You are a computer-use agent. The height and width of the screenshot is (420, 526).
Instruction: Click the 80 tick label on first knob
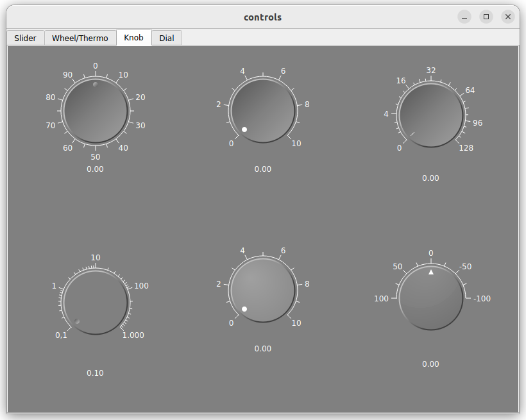(x=51, y=97)
